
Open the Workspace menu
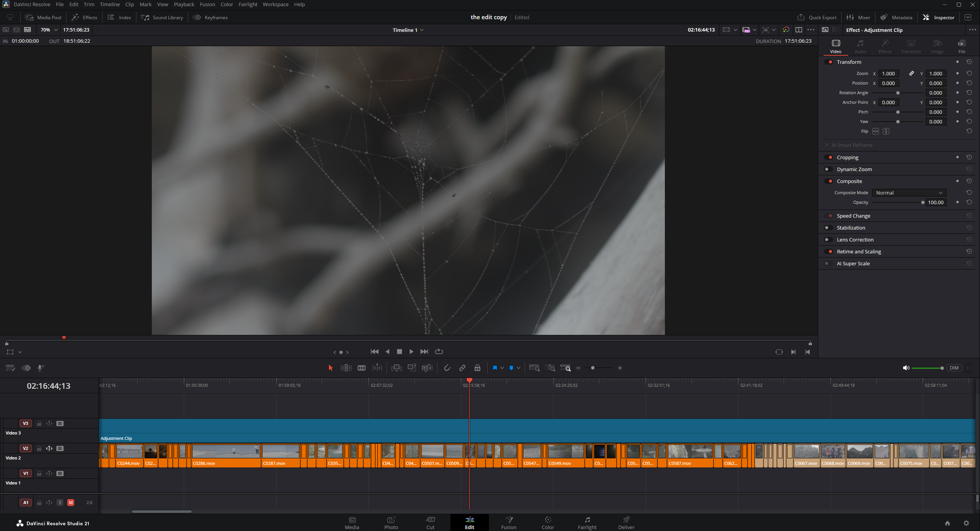pyautogui.click(x=276, y=4)
